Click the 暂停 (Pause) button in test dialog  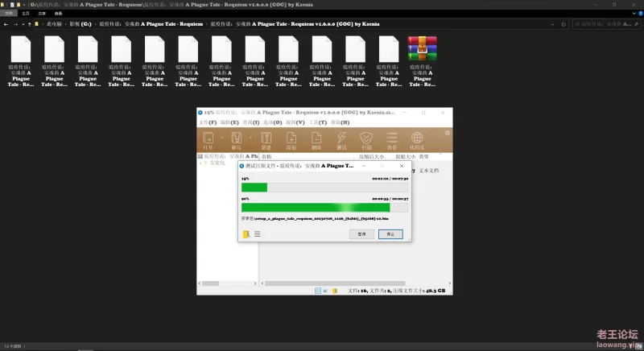[361, 234]
